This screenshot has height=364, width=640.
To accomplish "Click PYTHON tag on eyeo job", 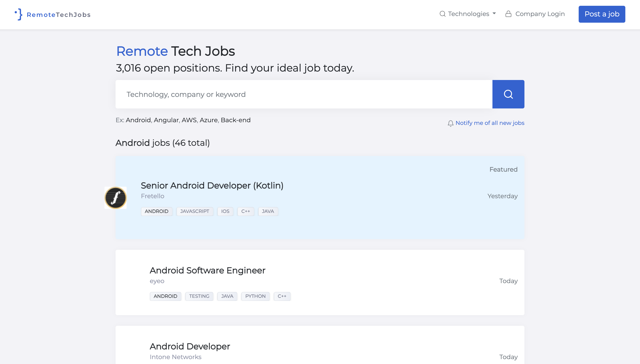I will [x=255, y=296].
